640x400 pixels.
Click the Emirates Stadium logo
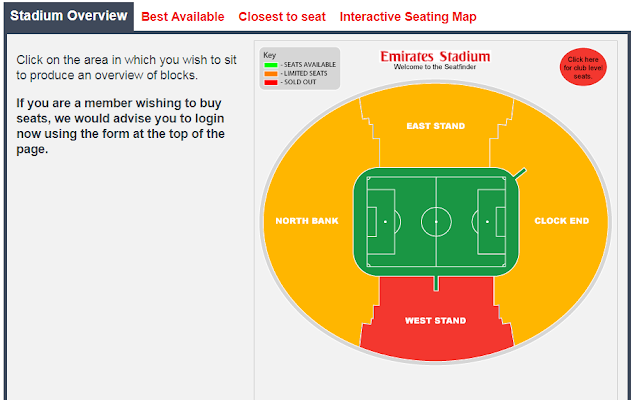[435, 56]
